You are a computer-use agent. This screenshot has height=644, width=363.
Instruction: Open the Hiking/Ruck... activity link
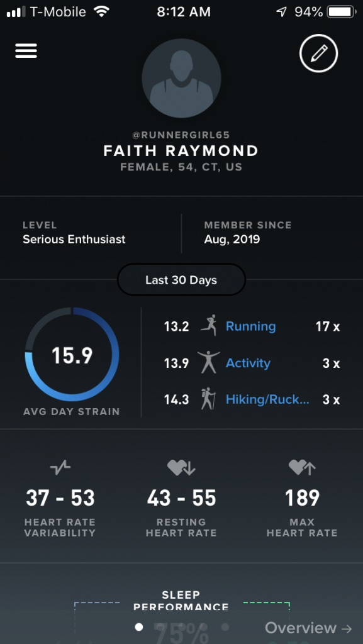[267, 399]
